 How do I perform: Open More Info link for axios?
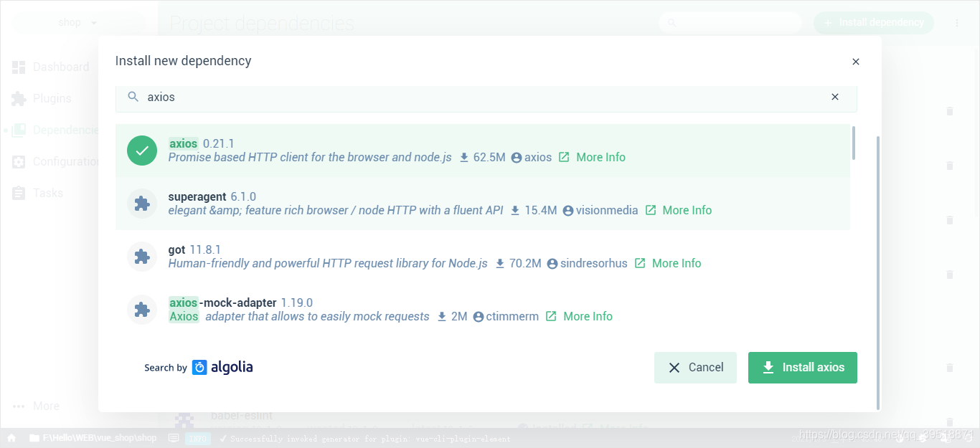[x=600, y=157]
